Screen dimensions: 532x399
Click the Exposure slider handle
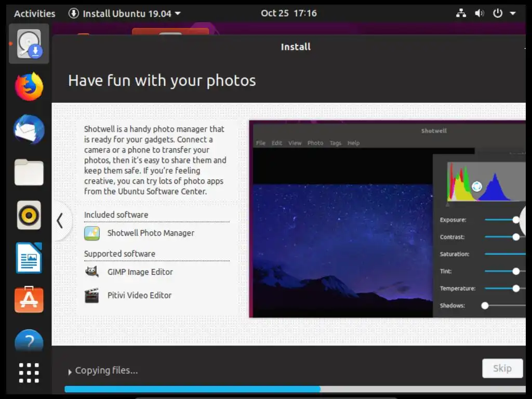516,220
